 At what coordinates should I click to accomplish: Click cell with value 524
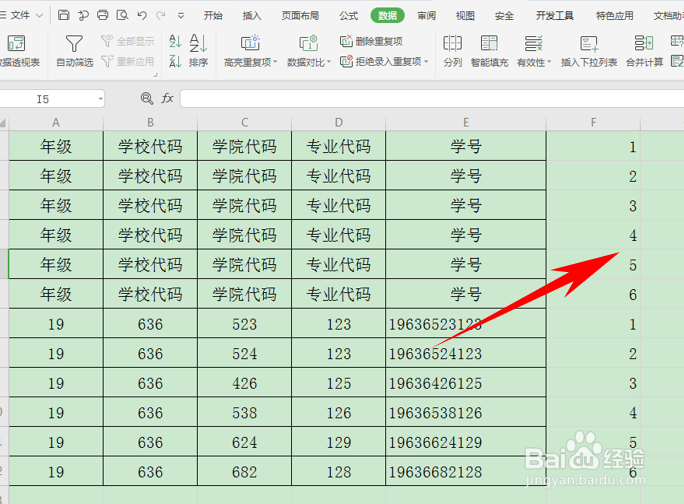[244, 353]
